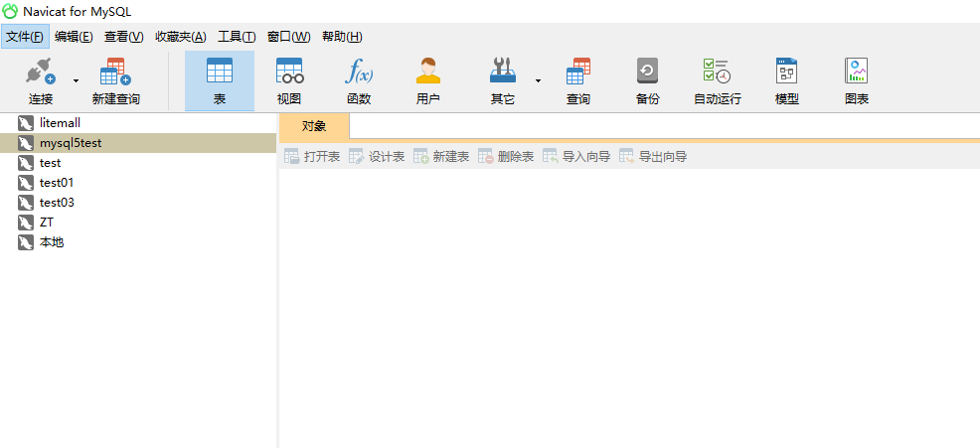Select the litemall connection
Viewport: 980px width, 448px height.
[x=60, y=123]
